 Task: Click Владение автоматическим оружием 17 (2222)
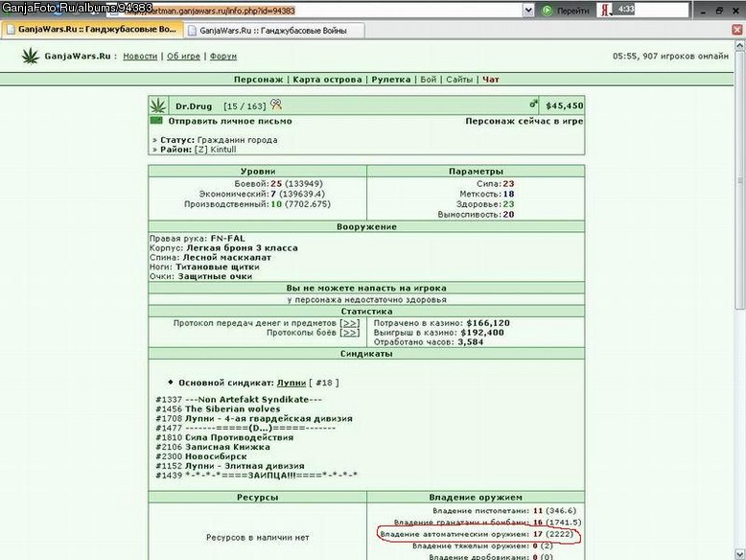pos(477,534)
